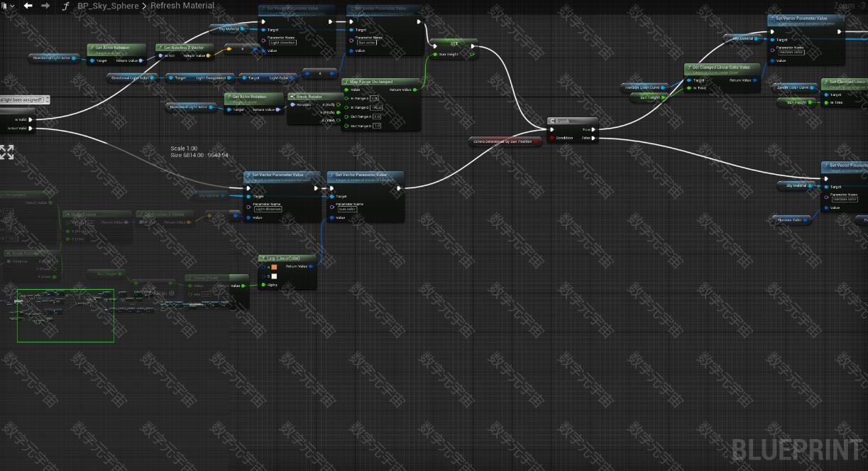Click the green Alpha pin on Lerp

click(263, 285)
